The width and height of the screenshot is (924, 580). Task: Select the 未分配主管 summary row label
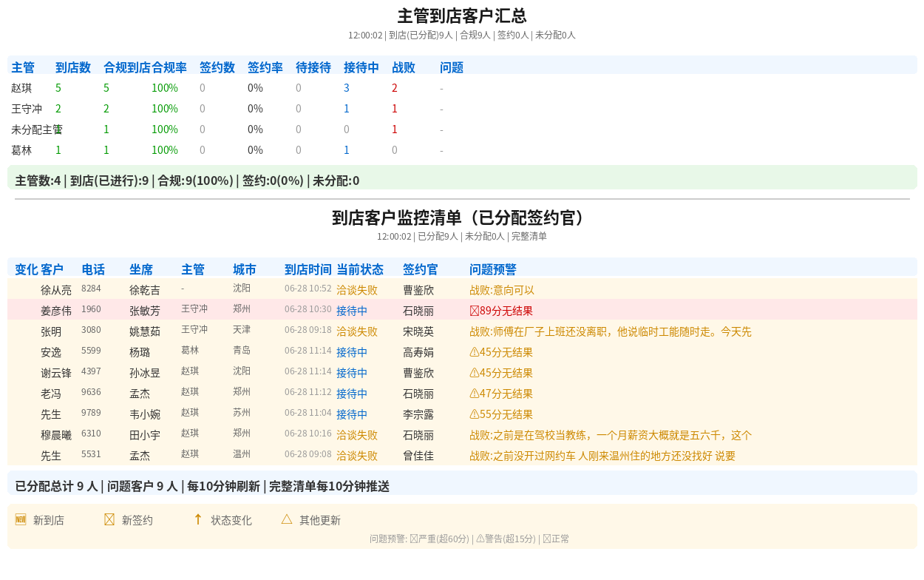(37, 129)
